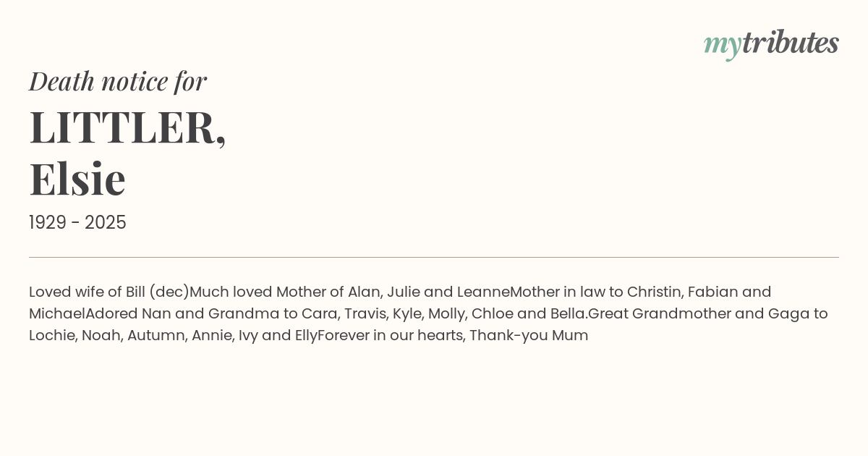Select the first name Elsie
The height and width of the screenshot is (456, 868).
[x=77, y=179]
